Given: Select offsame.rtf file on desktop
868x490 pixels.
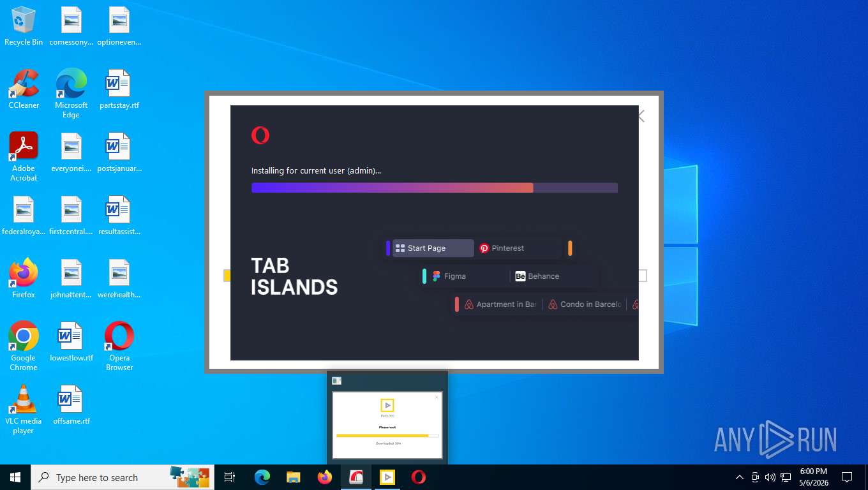Looking at the screenshot, I should [71, 405].
